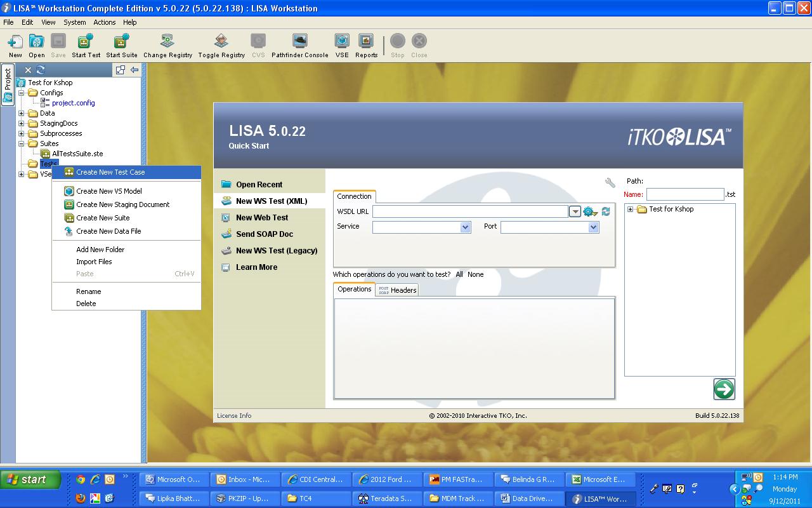Click the Start Test toolbar icon
812x508 pixels.
coord(86,41)
